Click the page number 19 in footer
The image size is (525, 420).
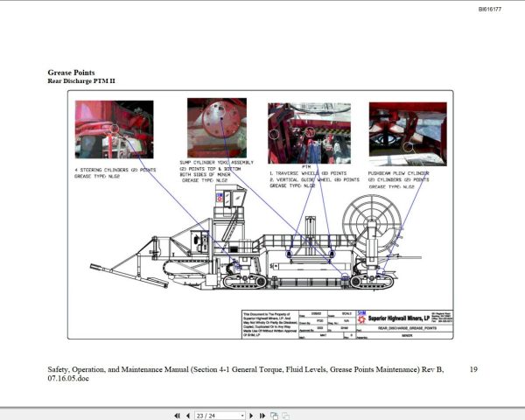(473, 369)
